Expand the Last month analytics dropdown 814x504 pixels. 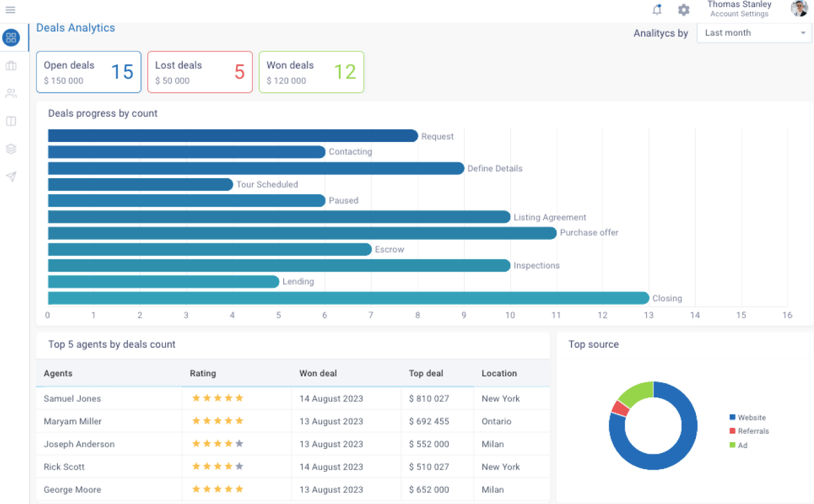754,33
